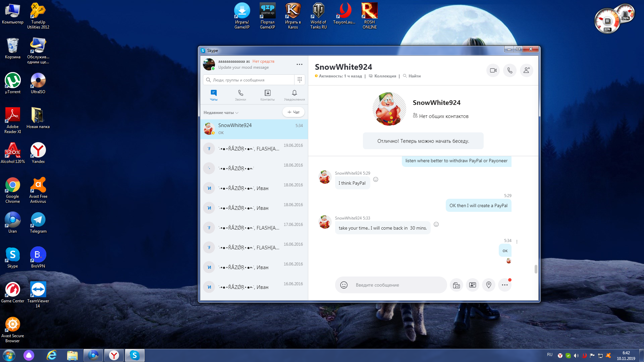Click the add files and media icon
The height and width of the screenshot is (362, 644).
456,285
